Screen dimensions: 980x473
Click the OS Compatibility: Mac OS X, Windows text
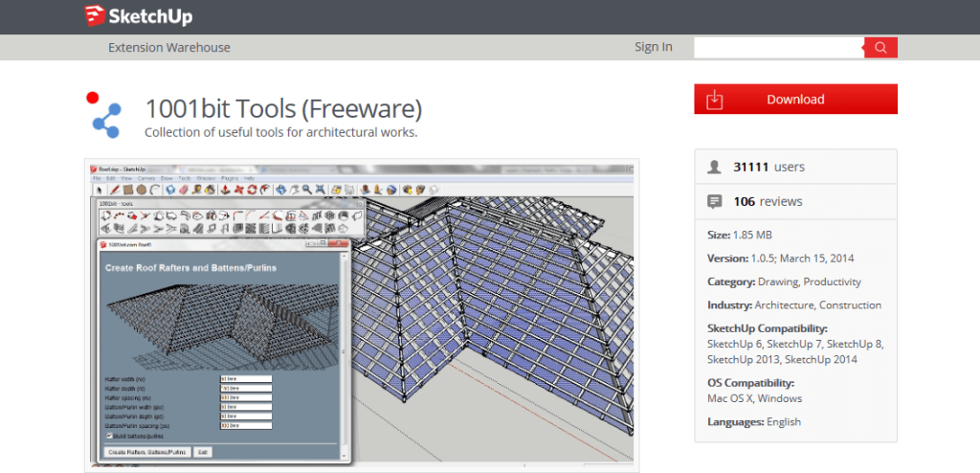[x=755, y=391]
